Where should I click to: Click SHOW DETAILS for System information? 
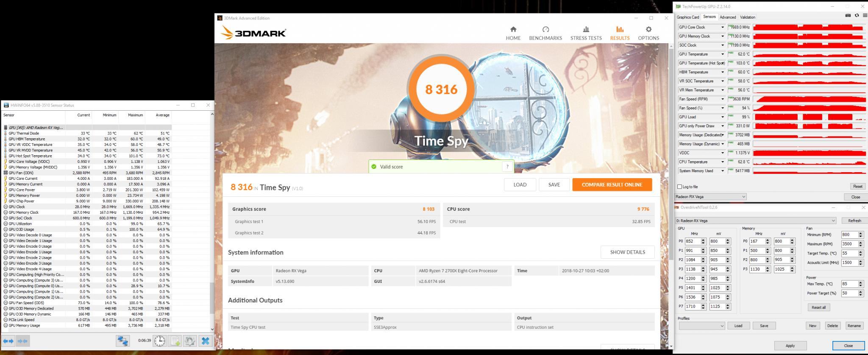pos(627,252)
